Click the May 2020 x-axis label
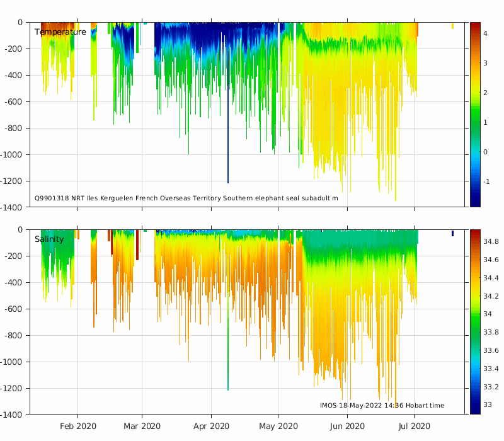 (x=278, y=427)
